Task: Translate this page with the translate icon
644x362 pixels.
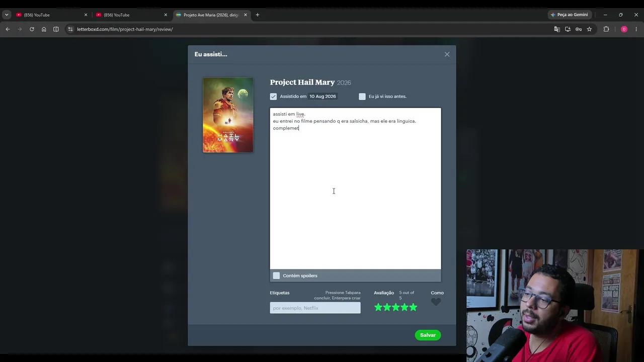Action: pos(557,29)
